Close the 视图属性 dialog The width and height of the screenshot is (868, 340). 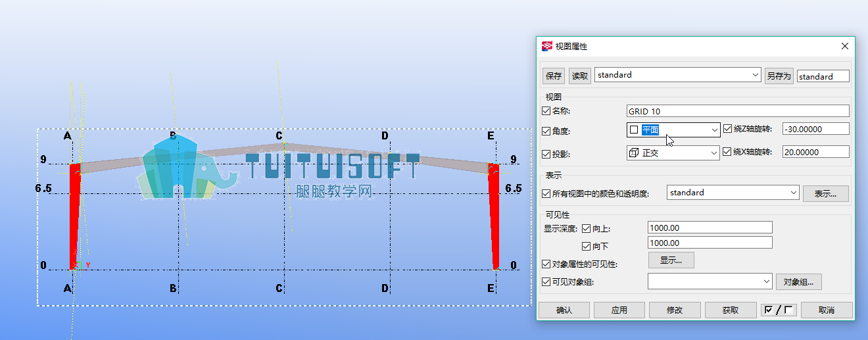pos(845,46)
